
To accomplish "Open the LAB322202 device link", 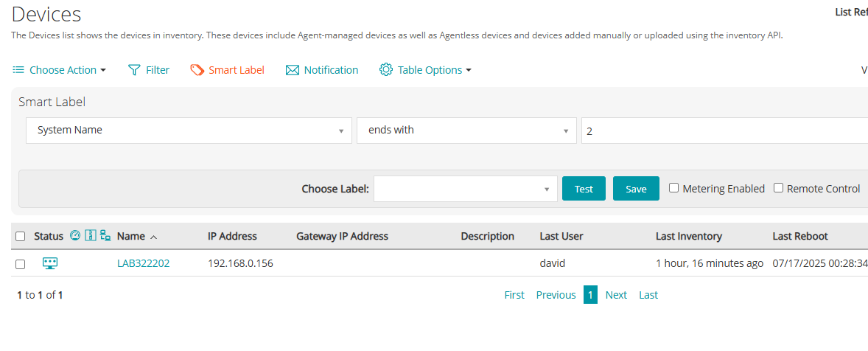I will click(x=143, y=263).
